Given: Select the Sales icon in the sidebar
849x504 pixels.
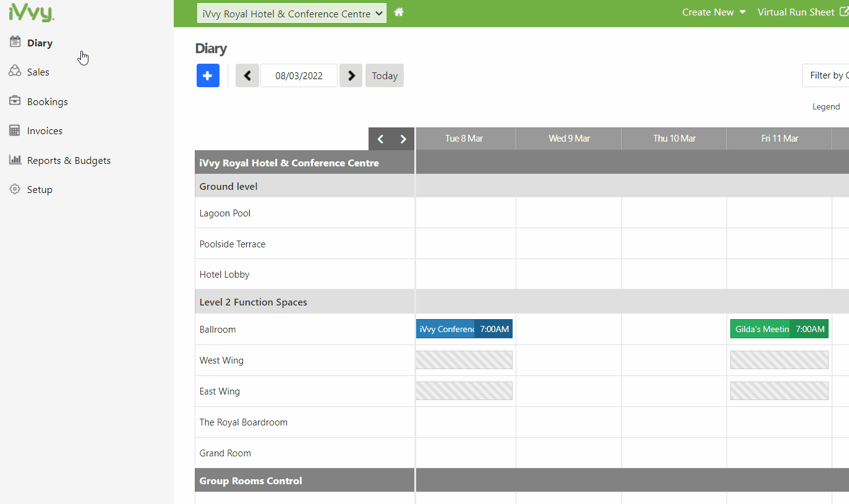Looking at the screenshot, I should (x=15, y=71).
